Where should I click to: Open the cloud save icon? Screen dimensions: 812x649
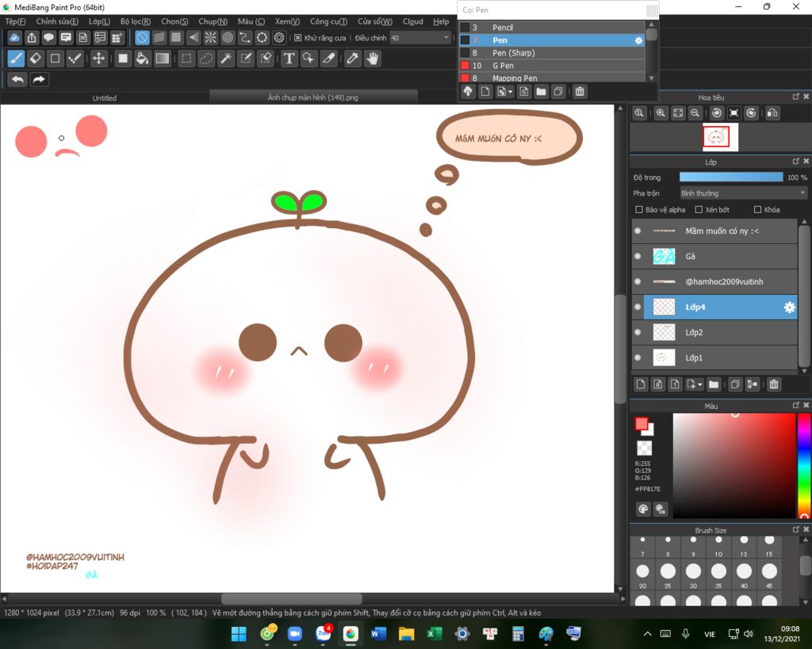[x=14, y=38]
